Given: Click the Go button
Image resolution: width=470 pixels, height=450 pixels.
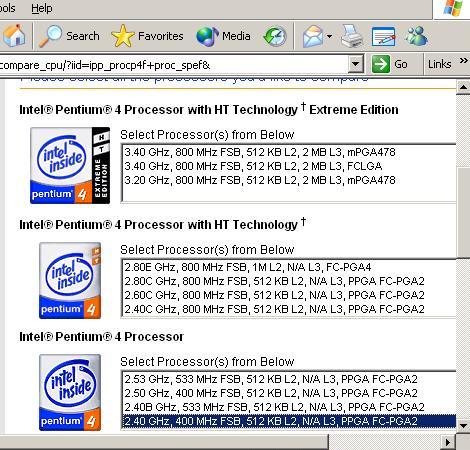Looking at the screenshot, I should [390, 64].
